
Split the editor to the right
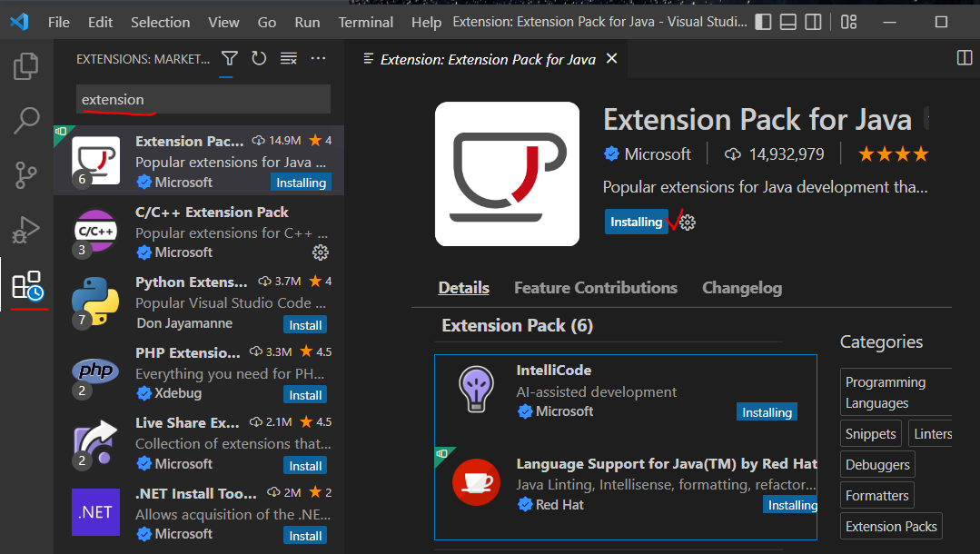click(x=965, y=58)
